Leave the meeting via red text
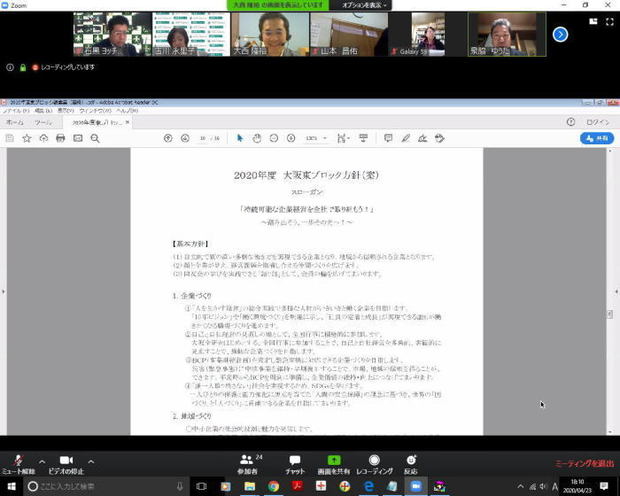This screenshot has height=496, width=620. [x=584, y=464]
